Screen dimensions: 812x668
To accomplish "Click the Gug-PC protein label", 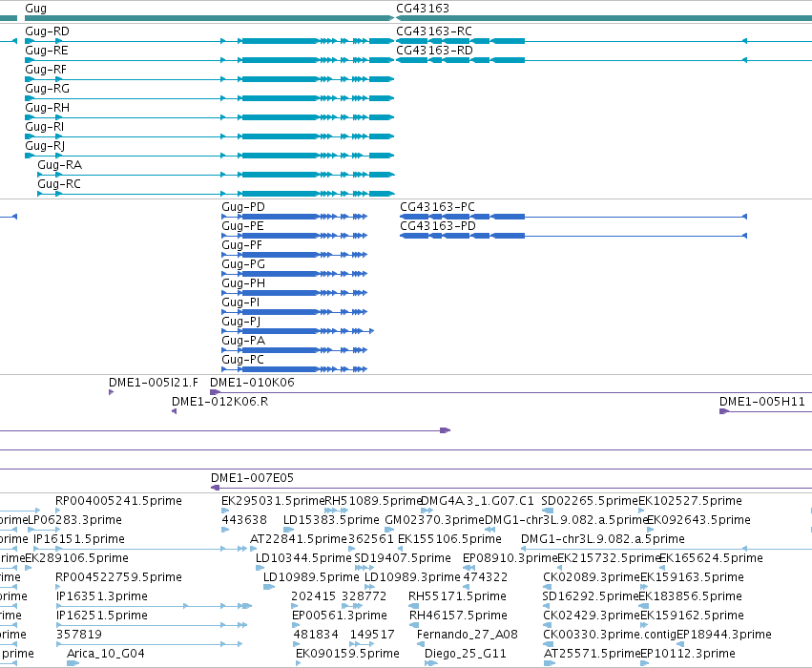I will 243,360.
